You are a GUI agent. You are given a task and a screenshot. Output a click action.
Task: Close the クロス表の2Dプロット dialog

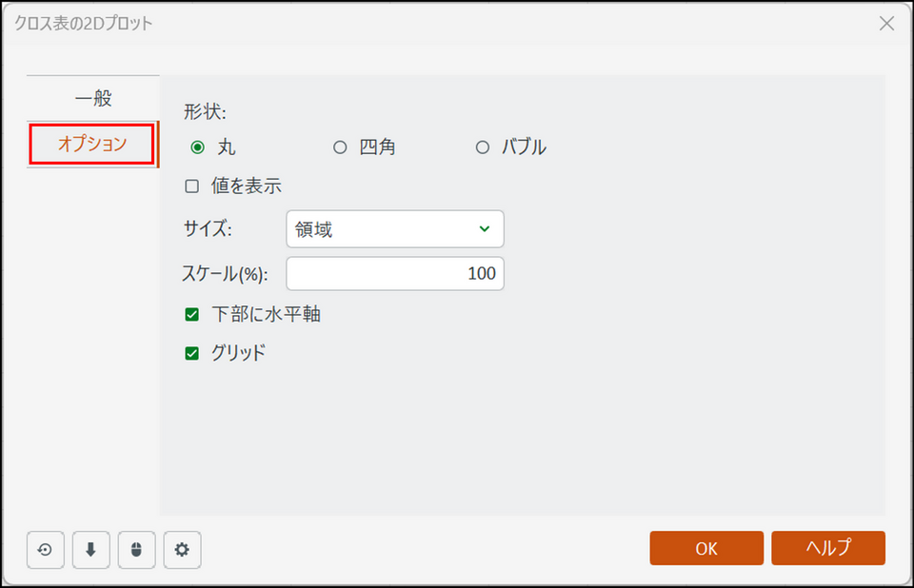[x=886, y=24]
